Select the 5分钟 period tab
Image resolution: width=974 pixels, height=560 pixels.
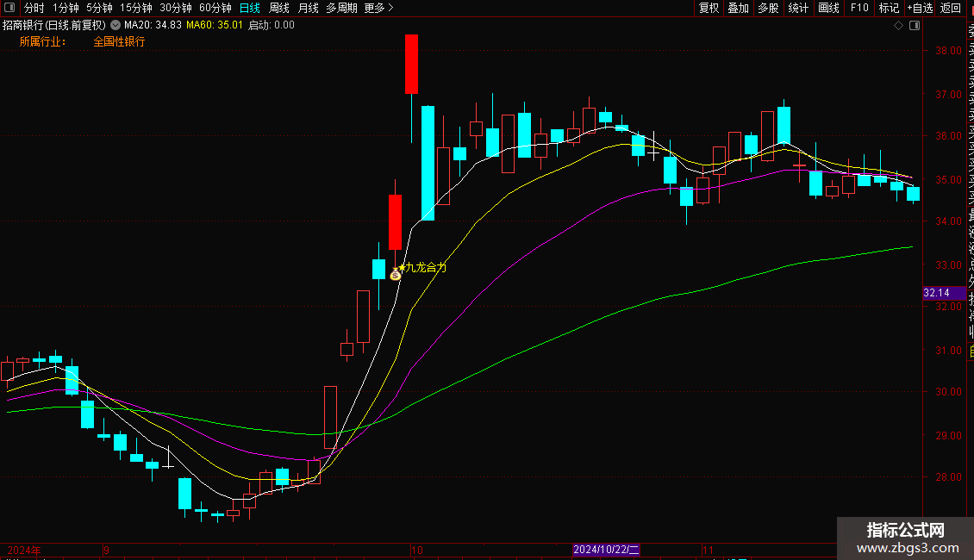(99, 8)
